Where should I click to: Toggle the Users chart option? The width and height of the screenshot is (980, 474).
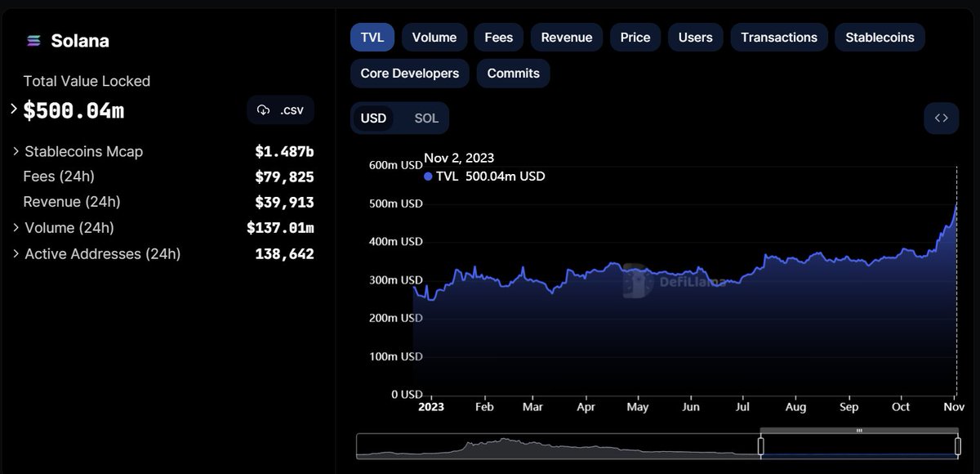[x=696, y=38]
